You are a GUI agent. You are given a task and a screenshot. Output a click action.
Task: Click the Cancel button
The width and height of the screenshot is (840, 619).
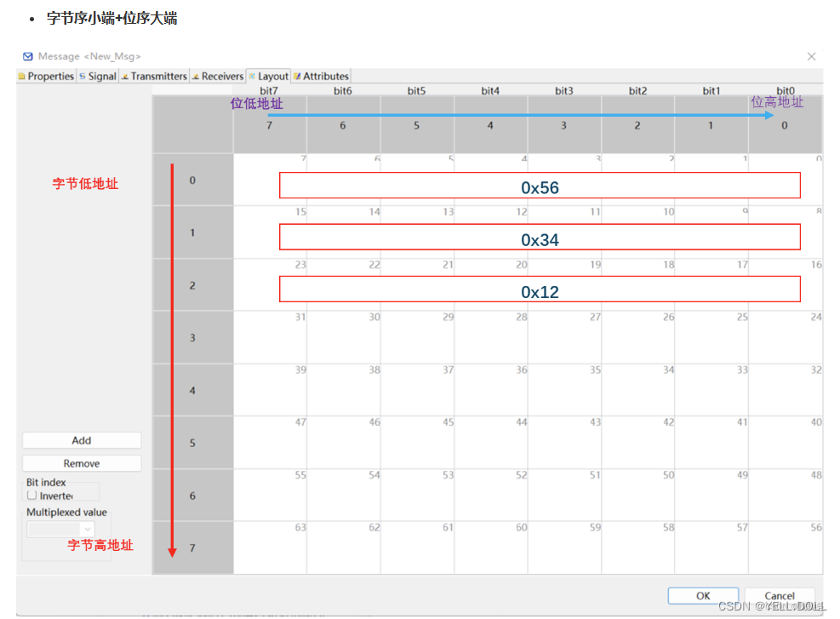[780, 595]
